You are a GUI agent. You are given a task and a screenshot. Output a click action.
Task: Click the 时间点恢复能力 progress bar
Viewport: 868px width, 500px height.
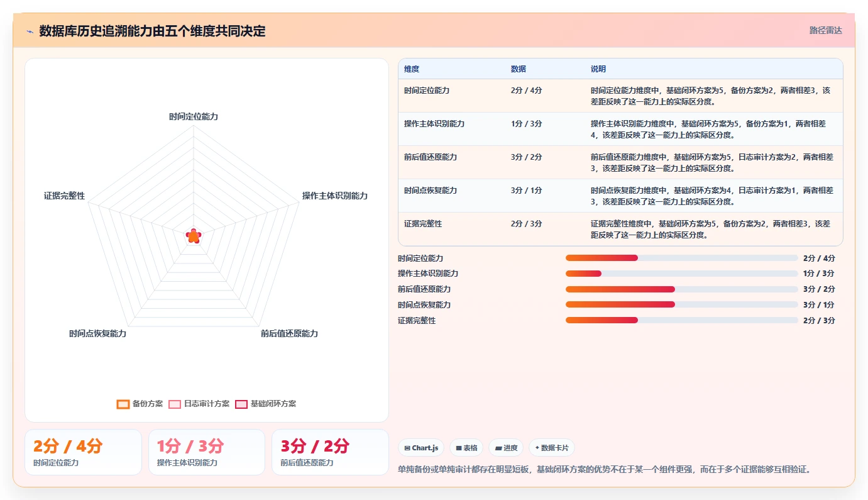[x=682, y=304]
